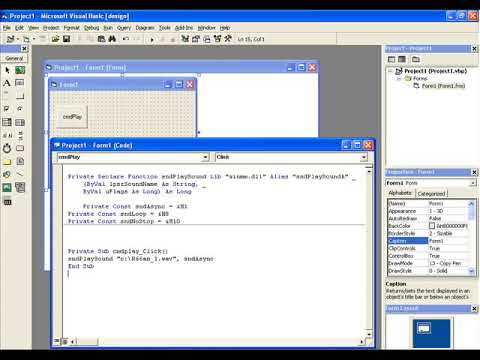The width and height of the screenshot is (480, 360).
Task: Select the FileListBox control in the toolbox
Action: [20, 162]
